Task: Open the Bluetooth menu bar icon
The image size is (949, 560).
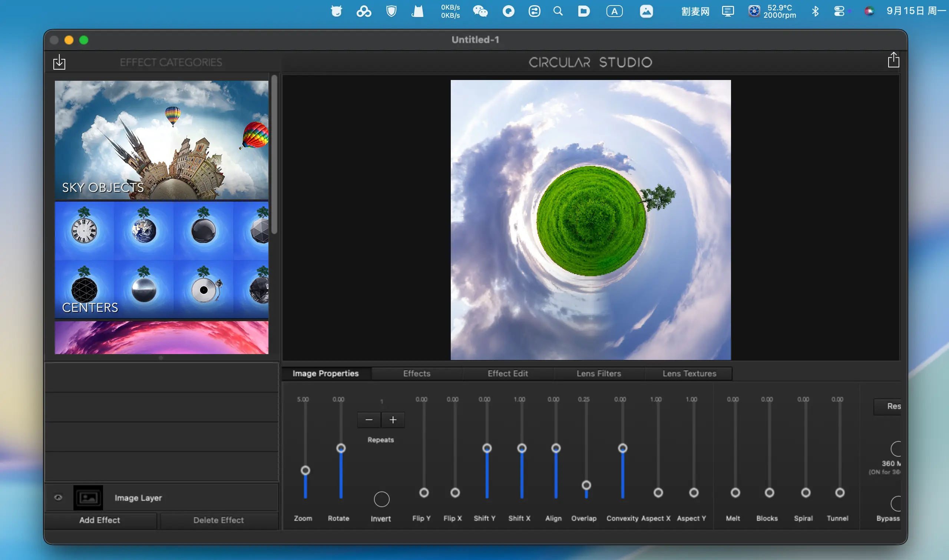Action: (x=815, y=11)
